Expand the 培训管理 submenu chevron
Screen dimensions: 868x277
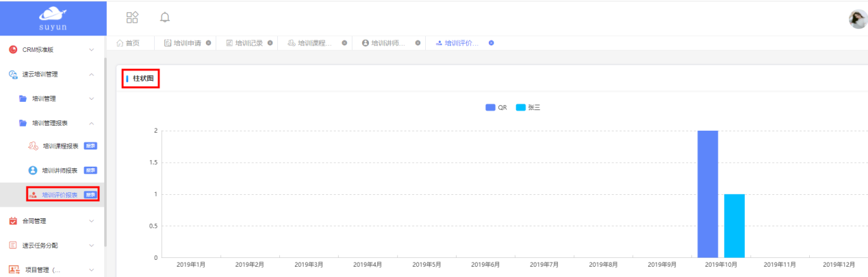[x=92, y=98]
